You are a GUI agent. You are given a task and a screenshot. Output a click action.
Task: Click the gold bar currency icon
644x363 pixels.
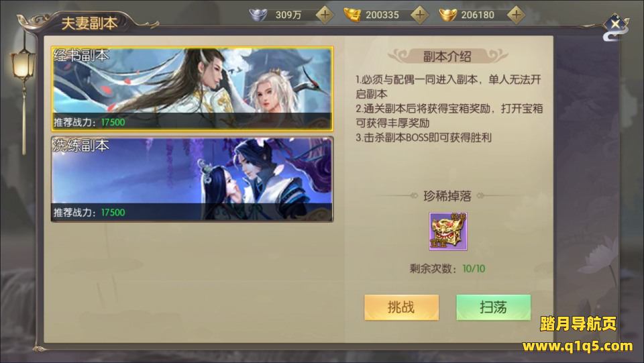(x=352, y=15)
